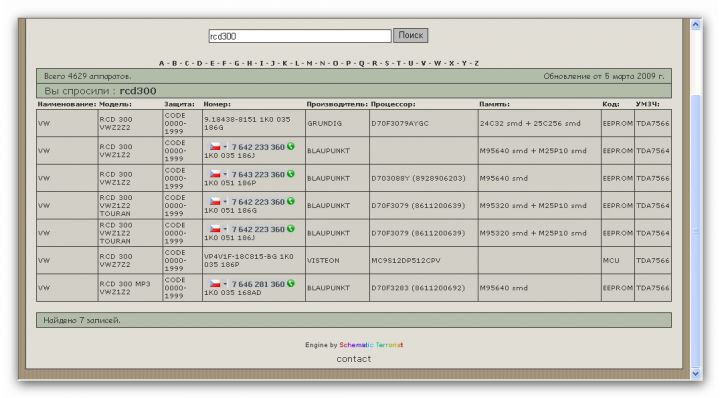Viewport: 720px width, 398px height.
Task: Select letter D in the alphabet index
Action: (x=199, y=63)
